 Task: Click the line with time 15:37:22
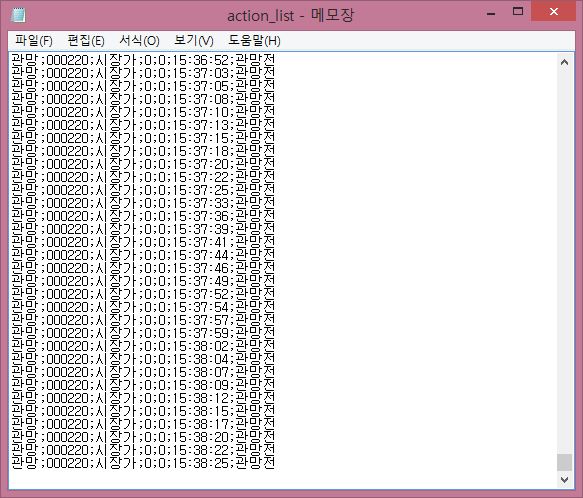coord(143,177)
